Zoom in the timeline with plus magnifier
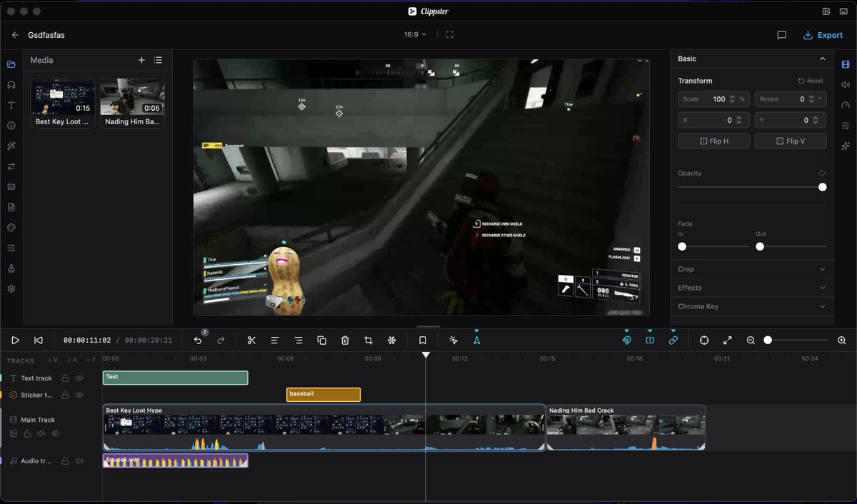857x504 pixels. pos(841,341)
